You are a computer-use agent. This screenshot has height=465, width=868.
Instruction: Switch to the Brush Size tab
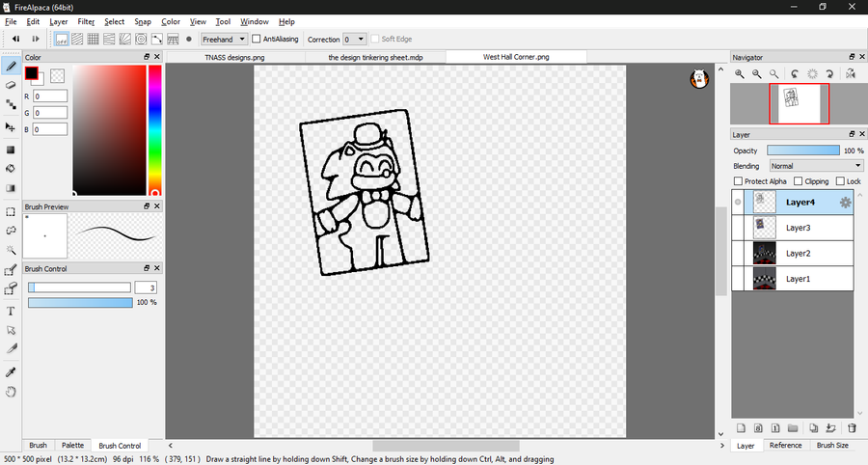832,445
